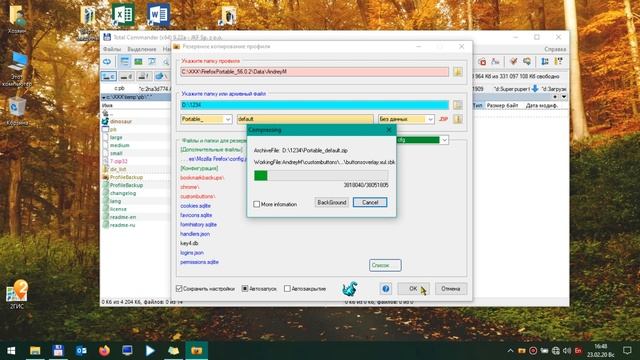Click the dinosaur icon in backup dialog
Image resolution: width=640 pixels, height=360 pixels.
(349, 288)
